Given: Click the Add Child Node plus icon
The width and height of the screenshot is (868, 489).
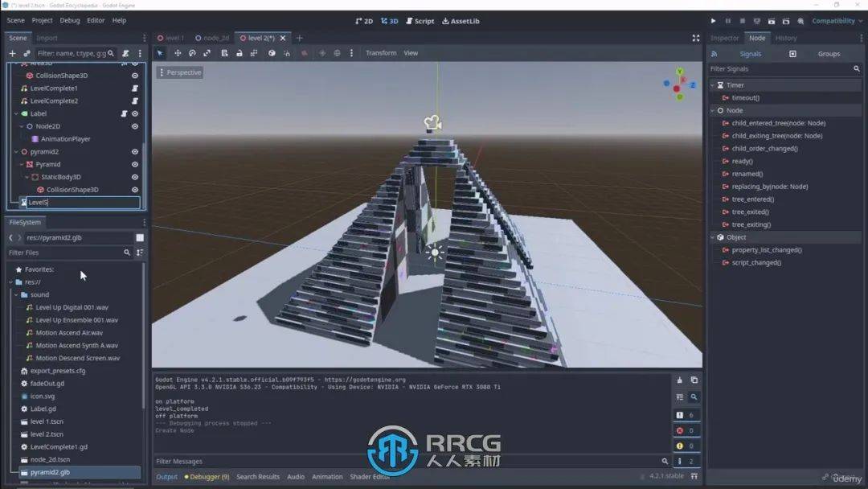Looking at the screenshot, I should (12, 53).
